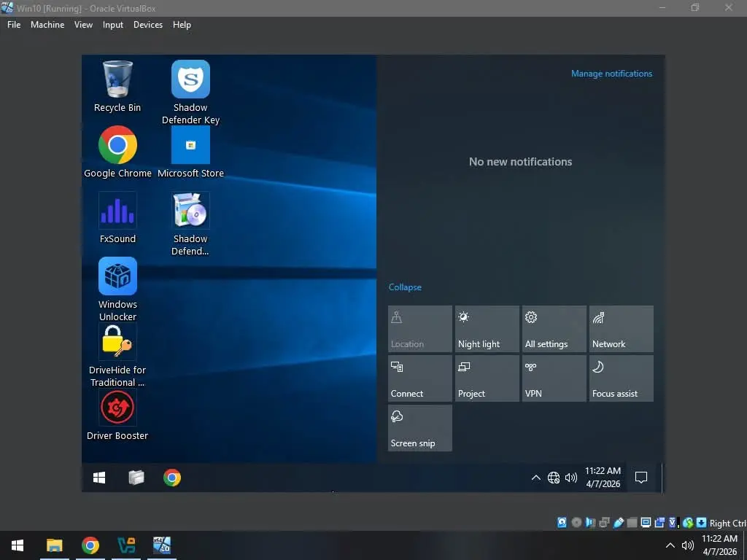This screenshot has width=747, height=560.
Task: Select the Windows Unlocker icon
Action: (117, 289)
